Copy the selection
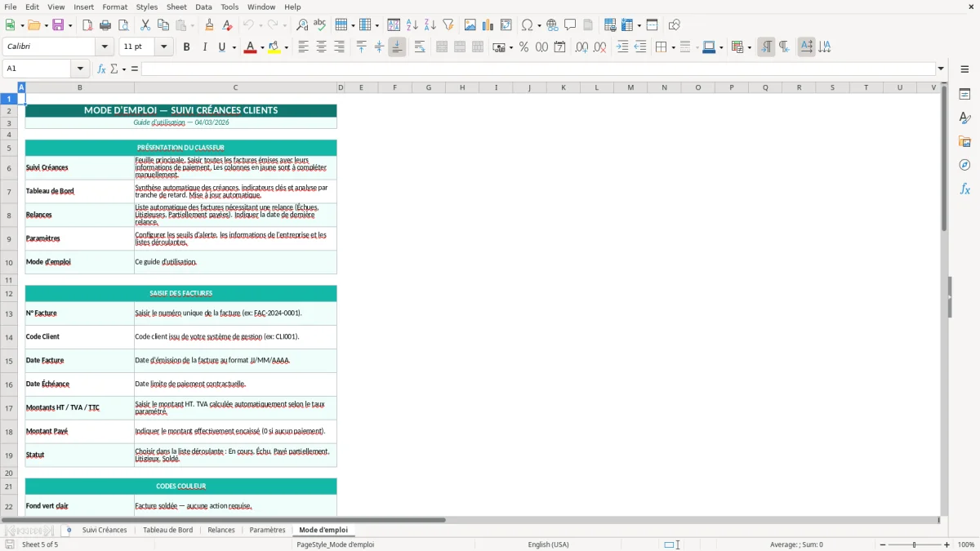The image size is (980, 551). point(163,25)
